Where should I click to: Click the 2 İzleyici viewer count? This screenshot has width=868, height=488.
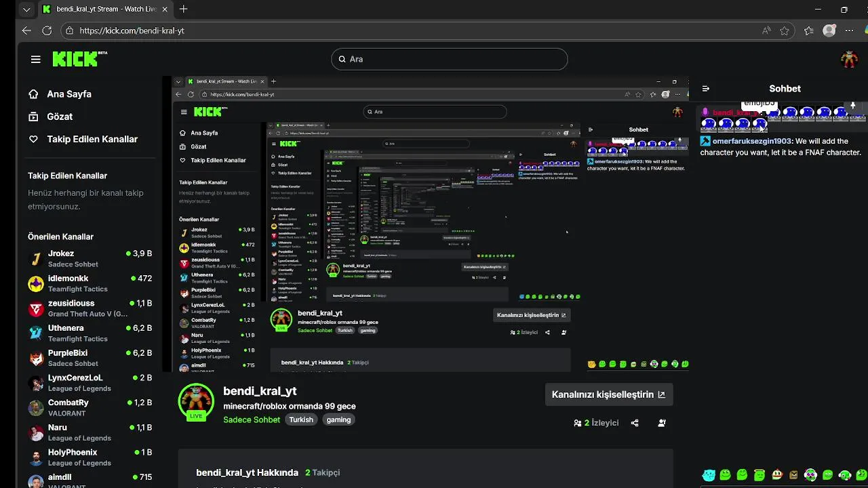[x=596, y=423]
